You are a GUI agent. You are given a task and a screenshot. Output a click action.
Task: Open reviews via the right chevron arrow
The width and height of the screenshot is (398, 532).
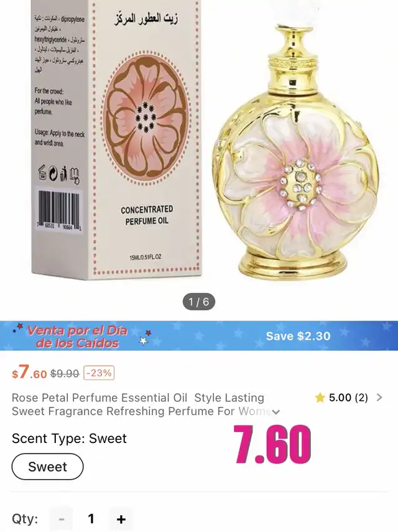[x=379, y=398]
